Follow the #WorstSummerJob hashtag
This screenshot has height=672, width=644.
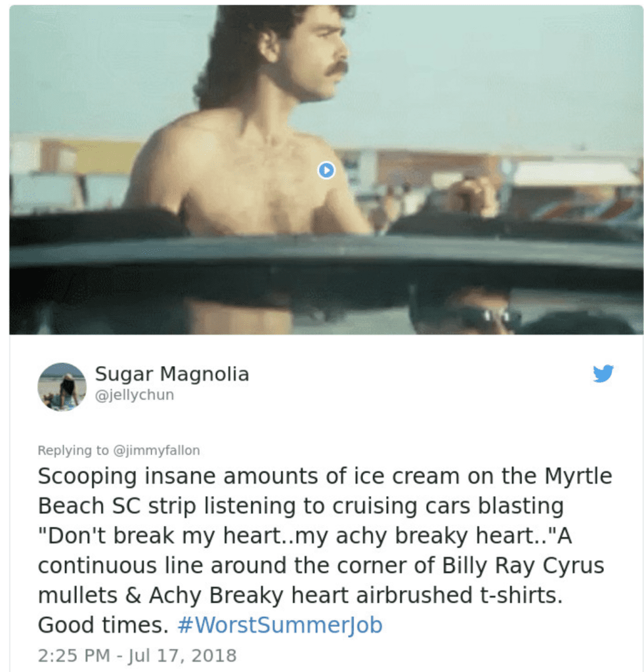tap(280, 625)
